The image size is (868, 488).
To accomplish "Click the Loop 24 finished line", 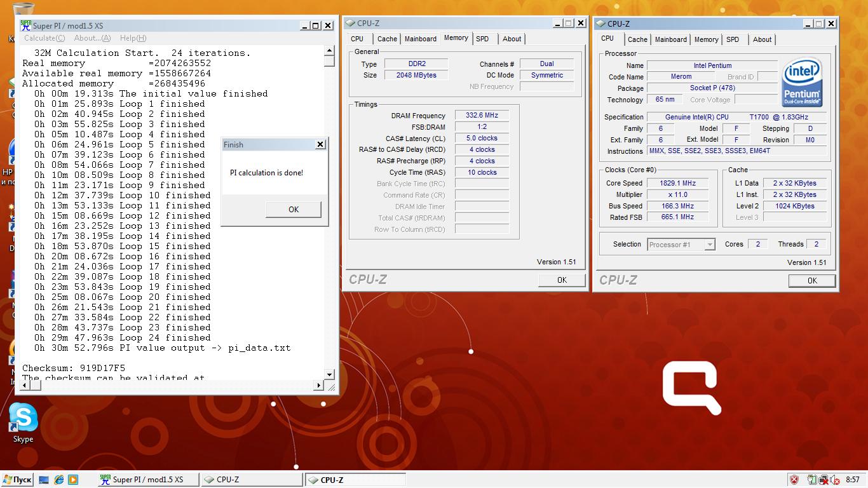I will 123,337.
